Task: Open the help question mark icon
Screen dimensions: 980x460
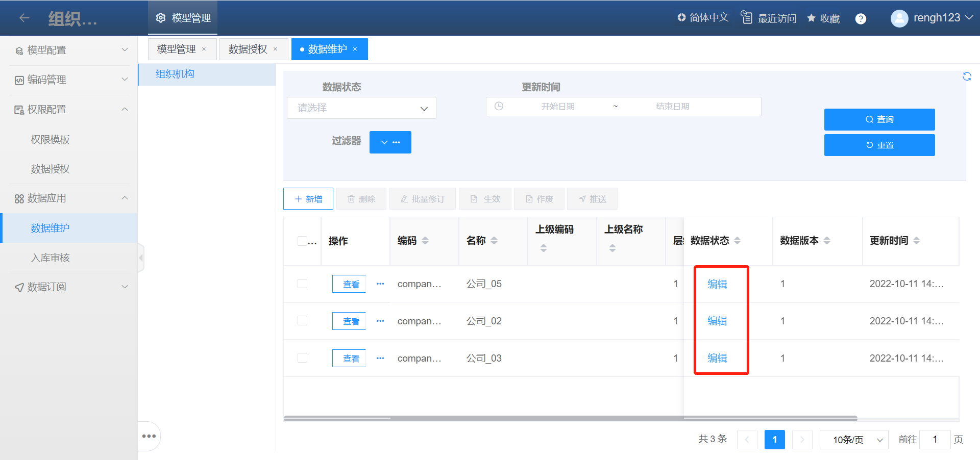Action: tap(861, 19)
